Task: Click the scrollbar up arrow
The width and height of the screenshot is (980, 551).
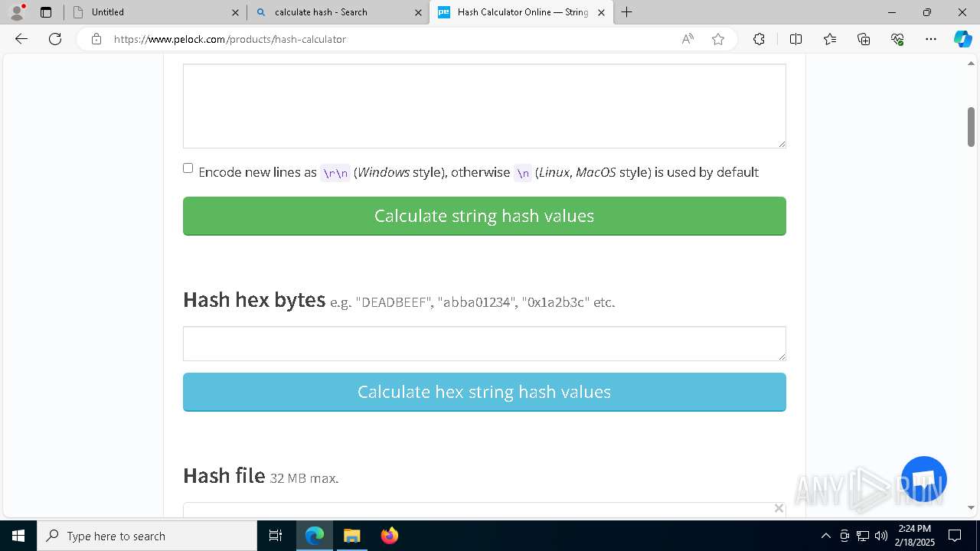Action: click(x=971, y=64)
